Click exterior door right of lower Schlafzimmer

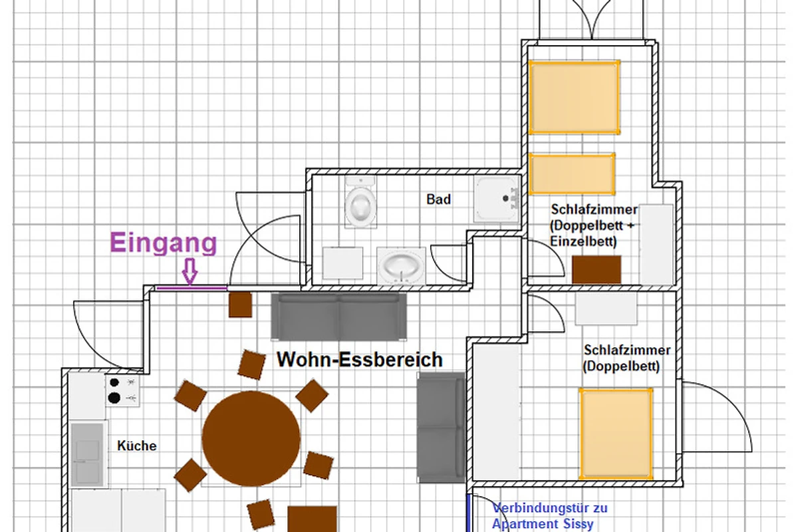(716, 416)
